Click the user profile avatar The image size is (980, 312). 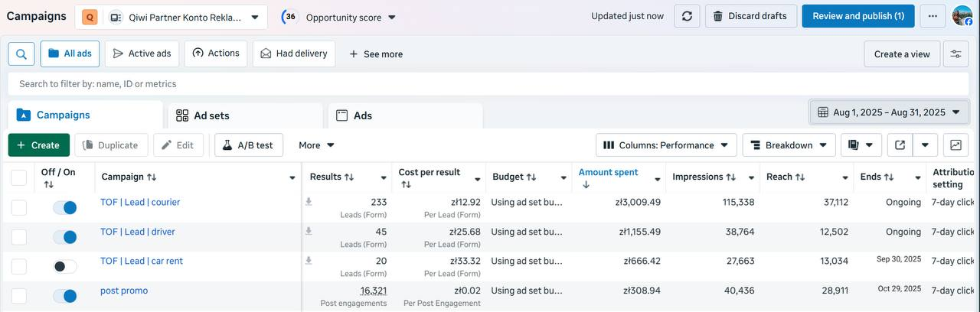[x=962, y=16]
